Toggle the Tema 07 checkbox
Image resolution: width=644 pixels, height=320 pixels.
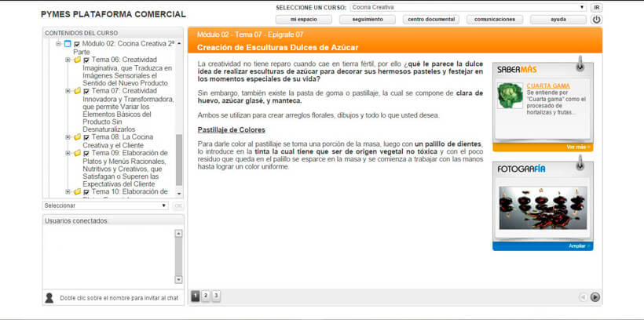click(x=86, y=92)
